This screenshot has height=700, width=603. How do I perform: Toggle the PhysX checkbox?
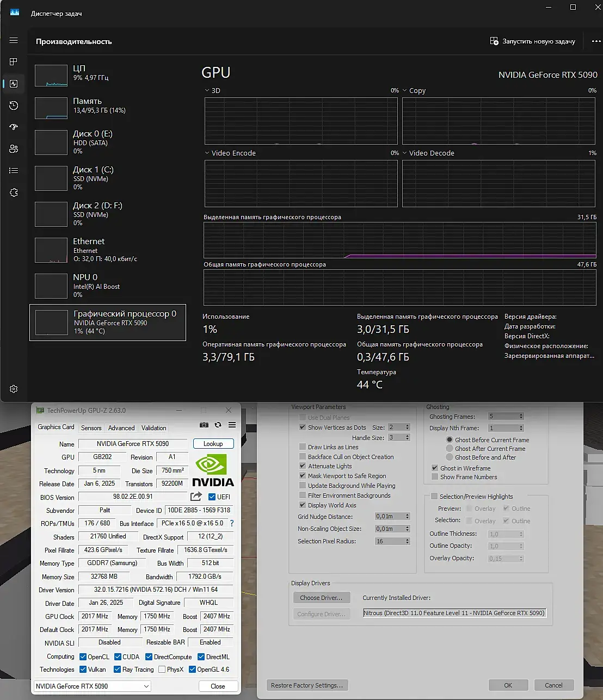pos(162,670)
